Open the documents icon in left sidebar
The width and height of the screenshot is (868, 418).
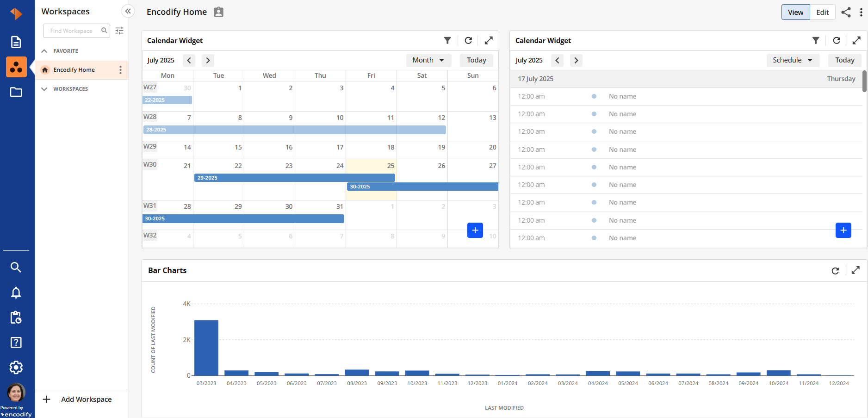pyautogui.click(x=16, y=42)
